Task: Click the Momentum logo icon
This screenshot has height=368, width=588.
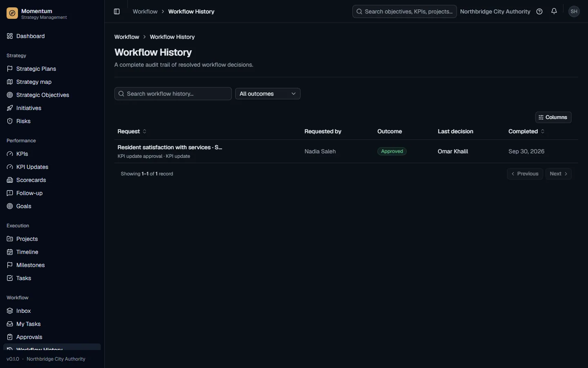Action: coord(12,14)
